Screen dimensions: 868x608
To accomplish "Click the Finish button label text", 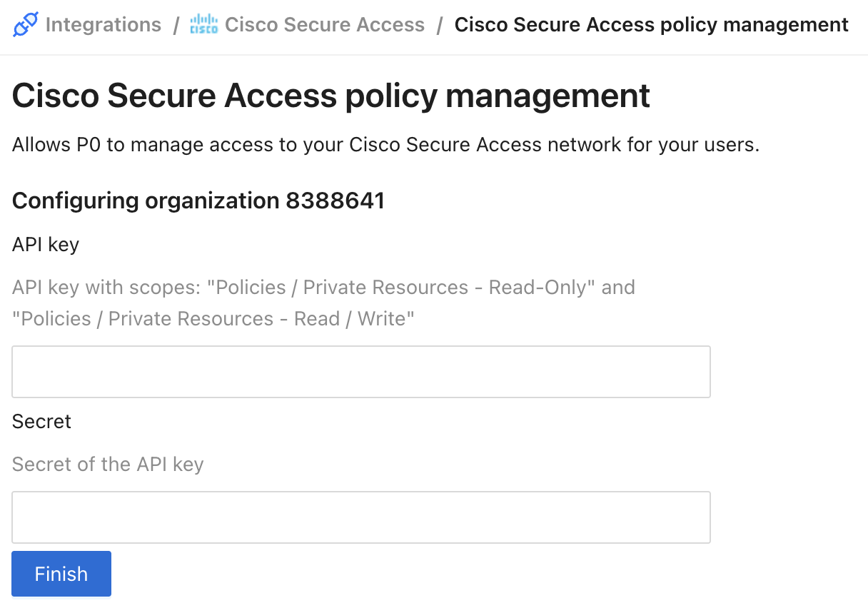I will 61,573.
